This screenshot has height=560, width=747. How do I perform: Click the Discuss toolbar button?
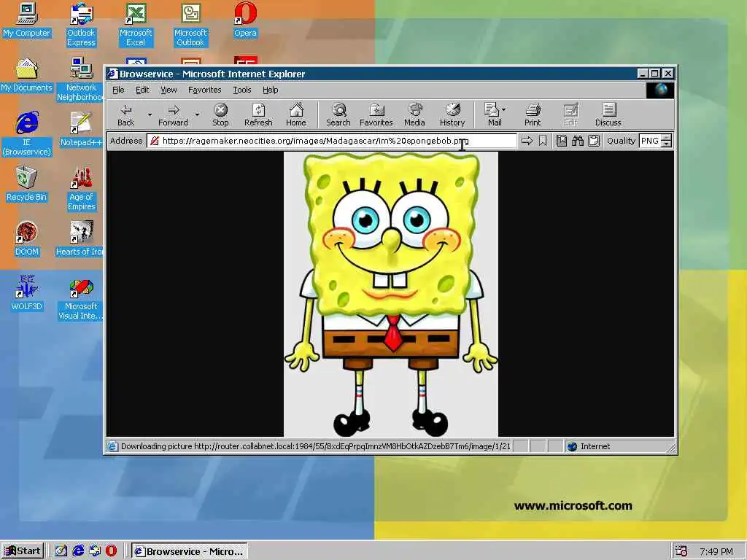click(x=608, y=115)
